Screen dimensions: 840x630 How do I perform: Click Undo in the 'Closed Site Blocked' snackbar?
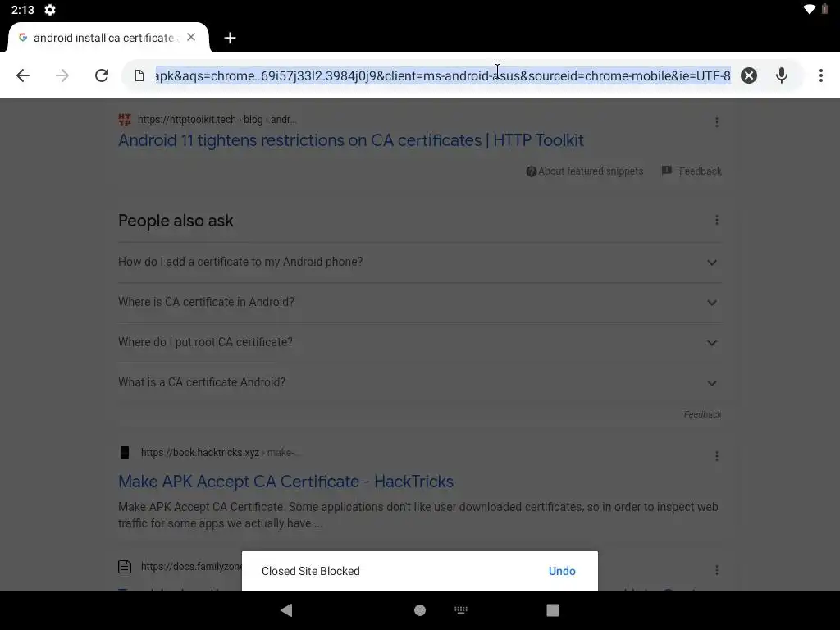click(562, 571)
